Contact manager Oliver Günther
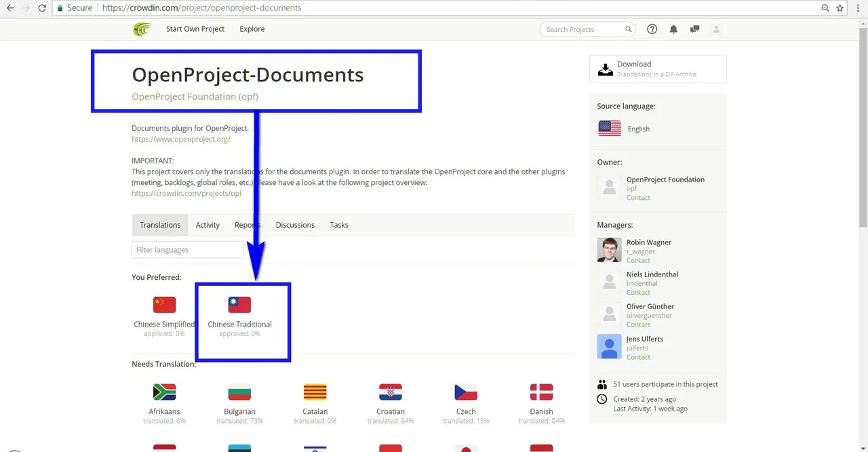Image resolution: width=868 pixels, height=452 pixels. click(x=638, y=325)
